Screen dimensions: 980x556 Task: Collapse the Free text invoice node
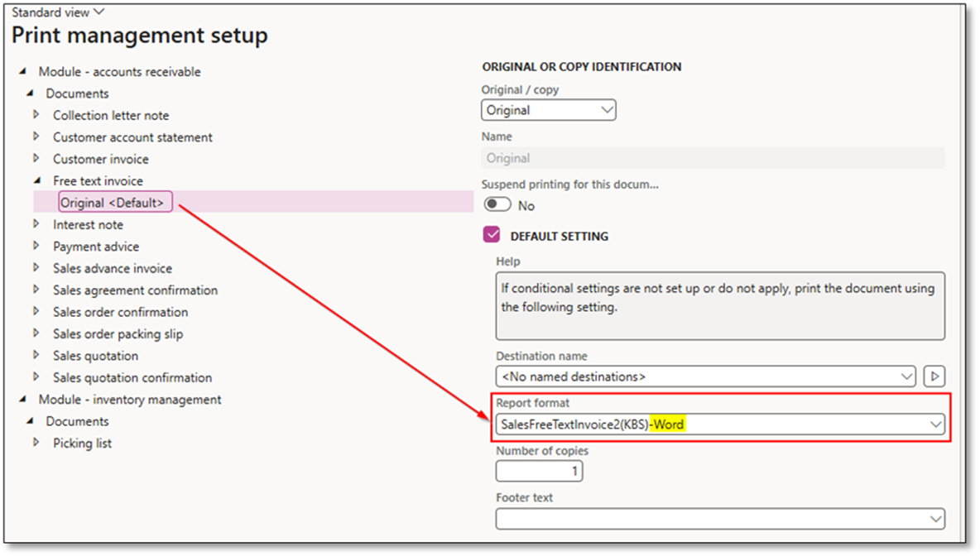(36, 180)
